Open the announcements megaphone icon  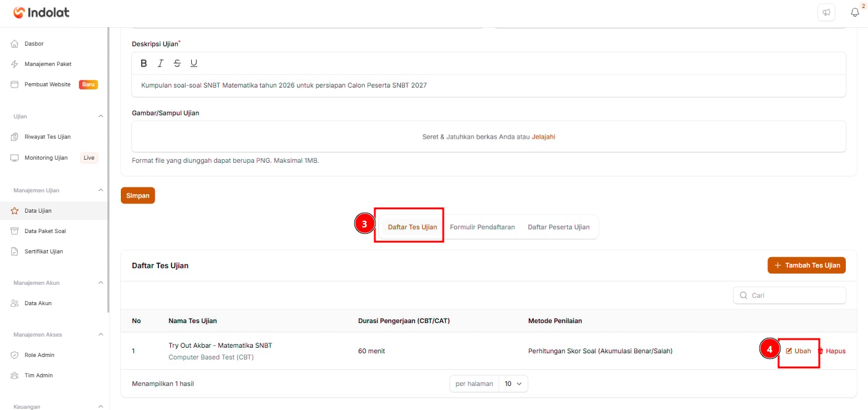(826, 12)
